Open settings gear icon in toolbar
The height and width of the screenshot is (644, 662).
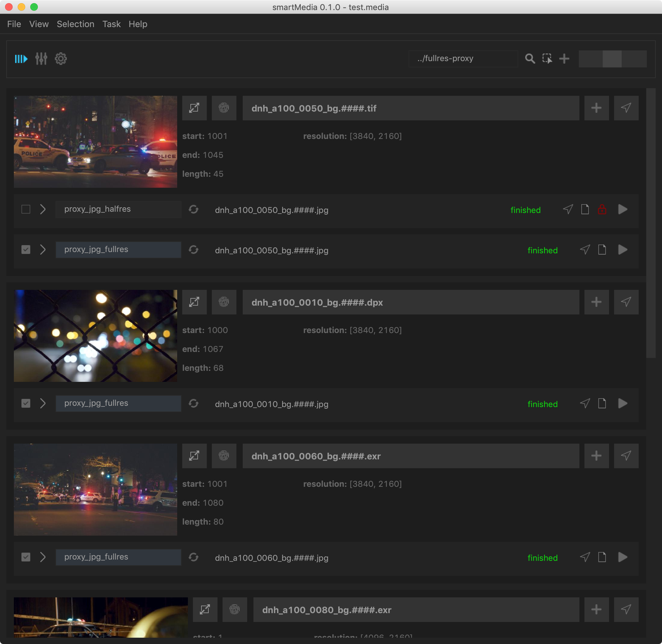[61, 59]
